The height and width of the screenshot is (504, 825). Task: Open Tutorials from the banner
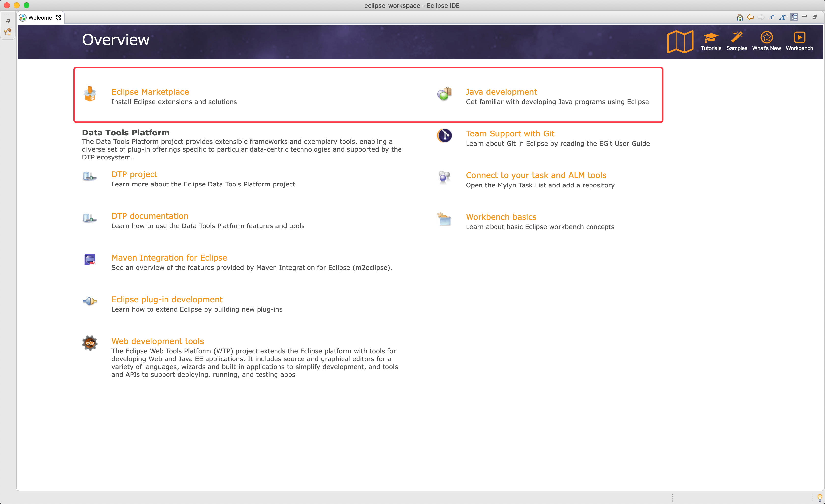pyautogui.click(x=711, y=42)
